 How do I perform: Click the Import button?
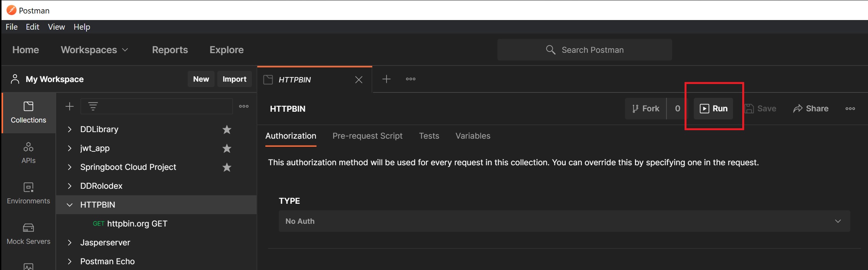click(x=234, y=79)
